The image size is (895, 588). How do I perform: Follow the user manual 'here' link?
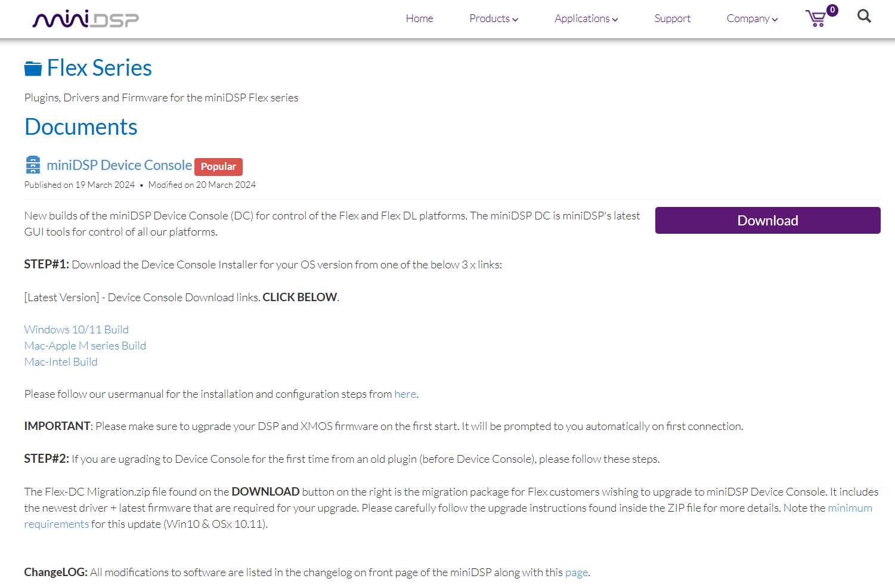(x=405, y=394)
